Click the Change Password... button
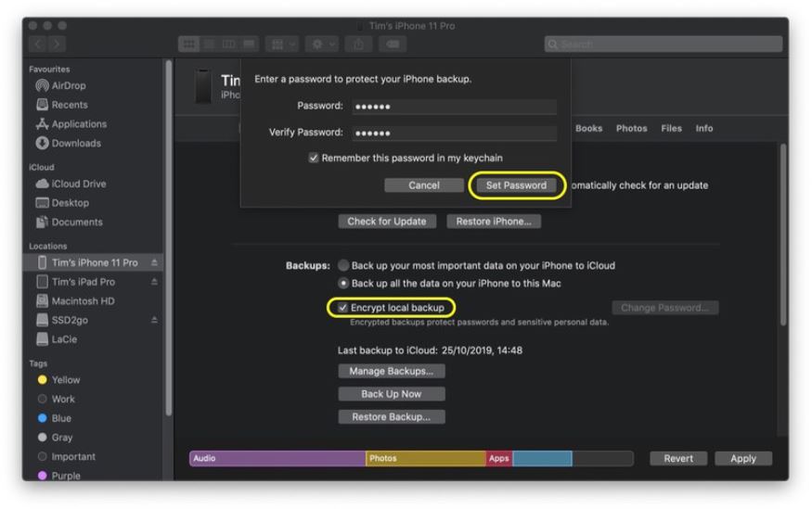Image resolution: width=812 pixels, height=509 pixels. coord(665,308)
